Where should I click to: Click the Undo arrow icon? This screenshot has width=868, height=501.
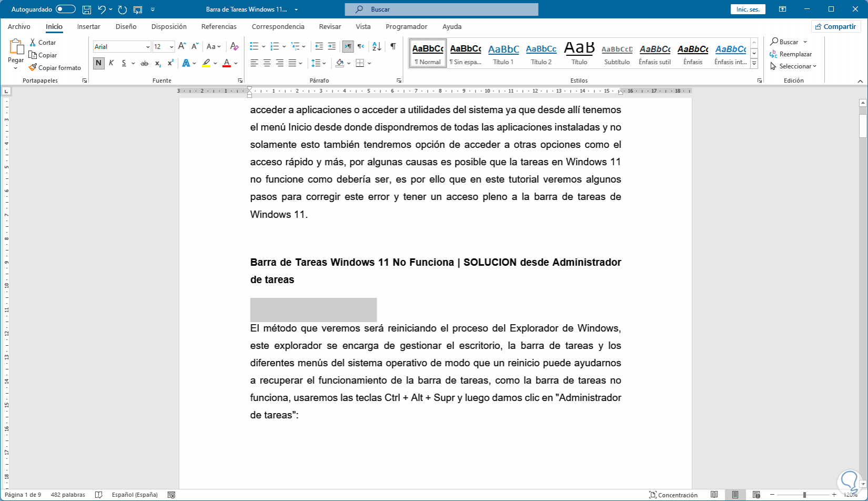tap(102, 9)
